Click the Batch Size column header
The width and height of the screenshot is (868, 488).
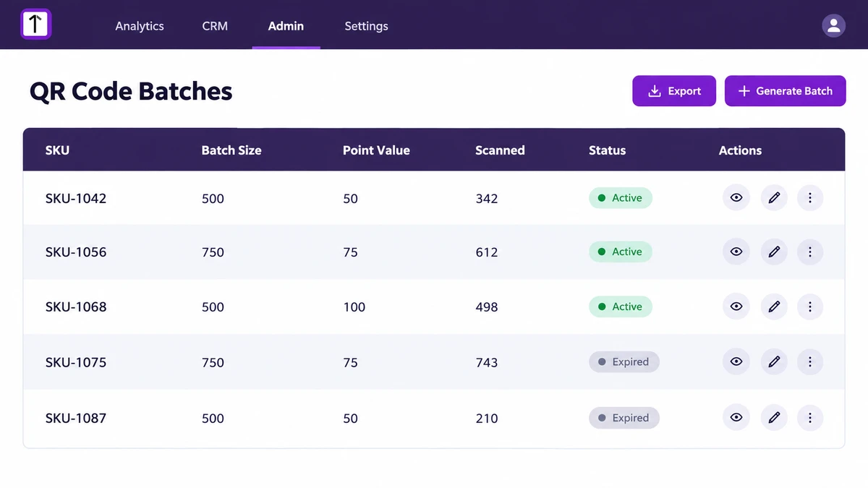[231, 150]
